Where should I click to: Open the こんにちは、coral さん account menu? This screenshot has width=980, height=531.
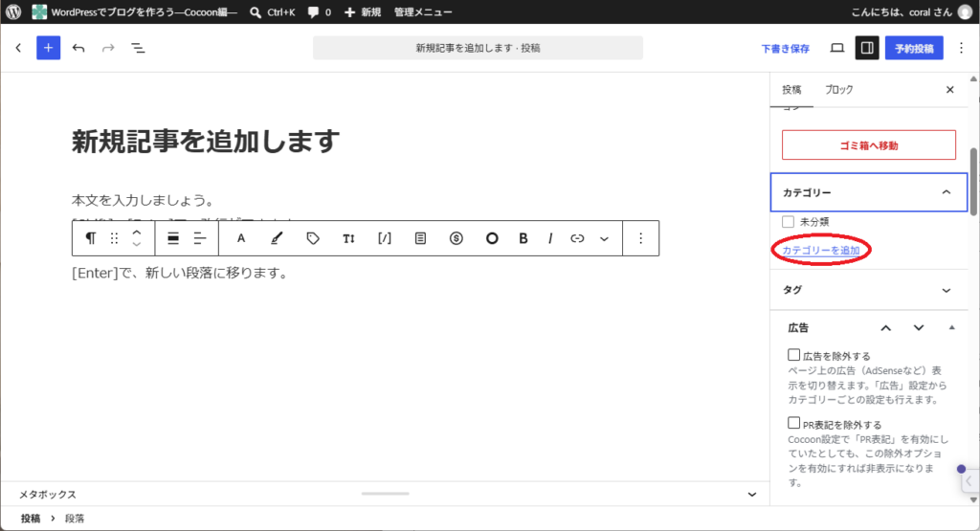click(911, 11)
